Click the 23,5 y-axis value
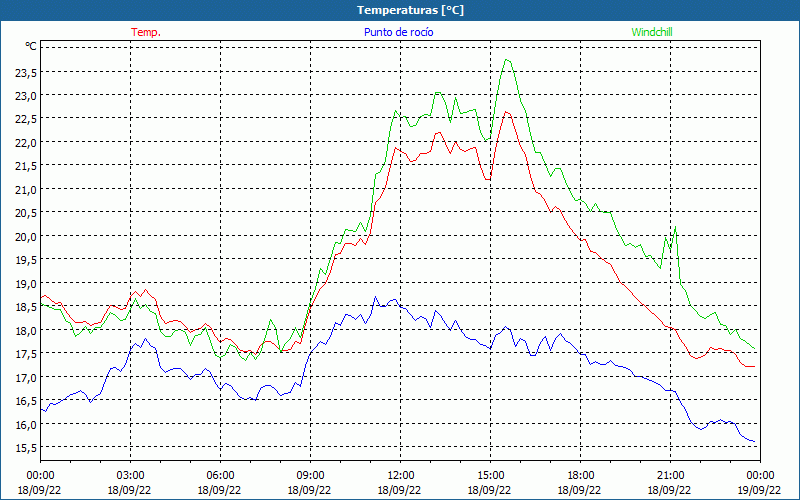 pyautogui.click(x=26, y=72)
